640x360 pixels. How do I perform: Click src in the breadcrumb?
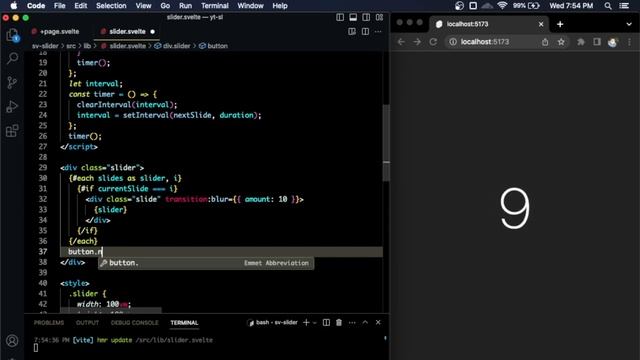click(71, 46)
